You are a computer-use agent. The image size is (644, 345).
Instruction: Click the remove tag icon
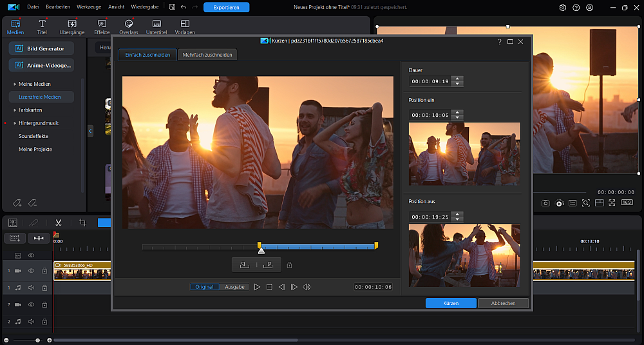(x=32, y=202)
